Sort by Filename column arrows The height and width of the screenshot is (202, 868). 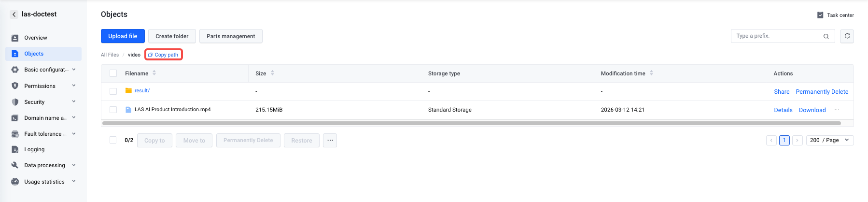coord(154,73)
